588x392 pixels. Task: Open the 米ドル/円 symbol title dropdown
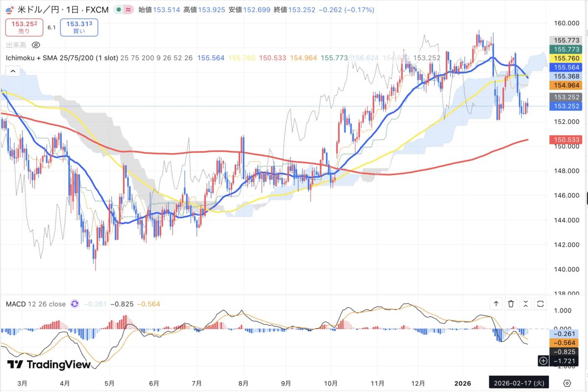(63, 9)
